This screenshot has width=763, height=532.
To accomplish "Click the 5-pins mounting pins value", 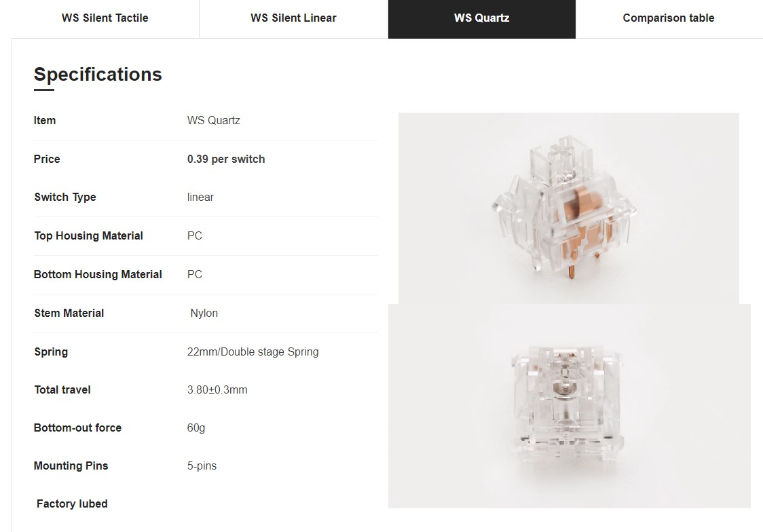I will (x=202, y=466).
